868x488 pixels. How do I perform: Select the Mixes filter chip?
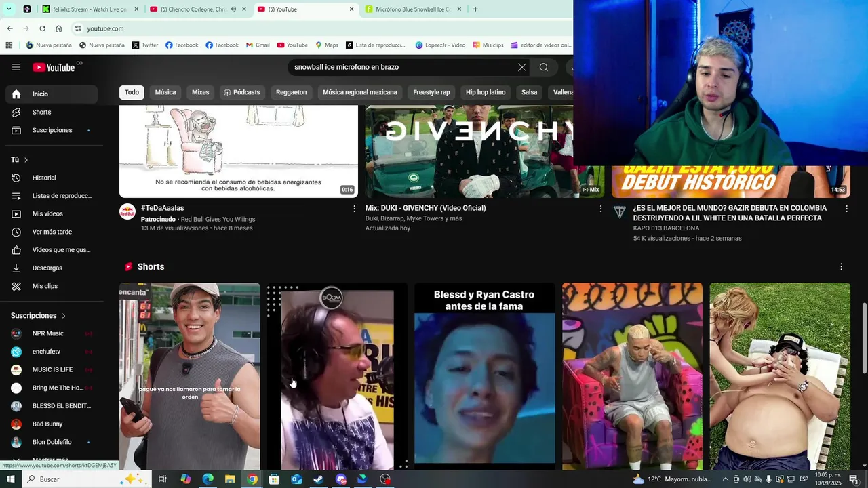(201, 92)
